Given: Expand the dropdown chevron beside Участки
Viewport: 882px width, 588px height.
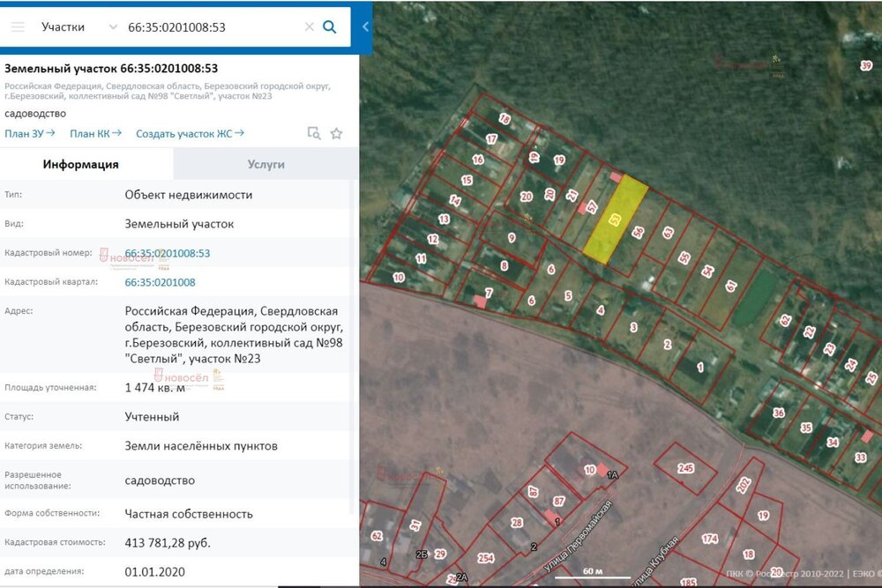Looking at the screenshot, I should click(113, 27).
